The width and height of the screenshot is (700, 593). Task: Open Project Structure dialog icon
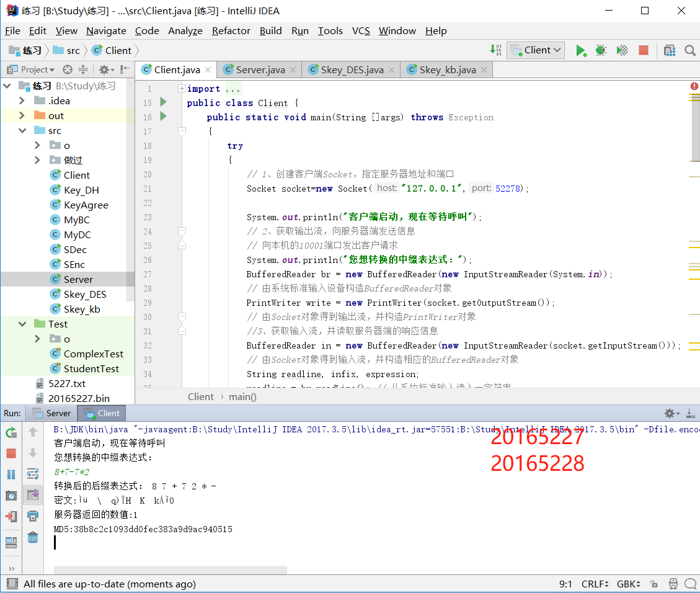pyautogui.click(x=669, y=50)
